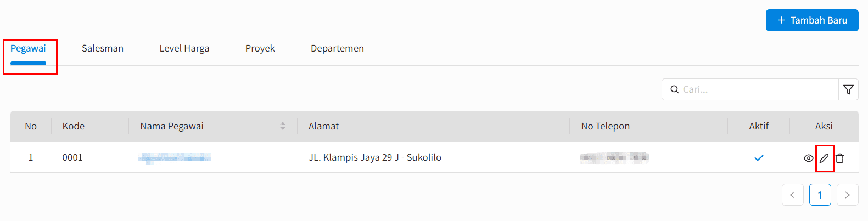Click the magnifier search icon

675,89
